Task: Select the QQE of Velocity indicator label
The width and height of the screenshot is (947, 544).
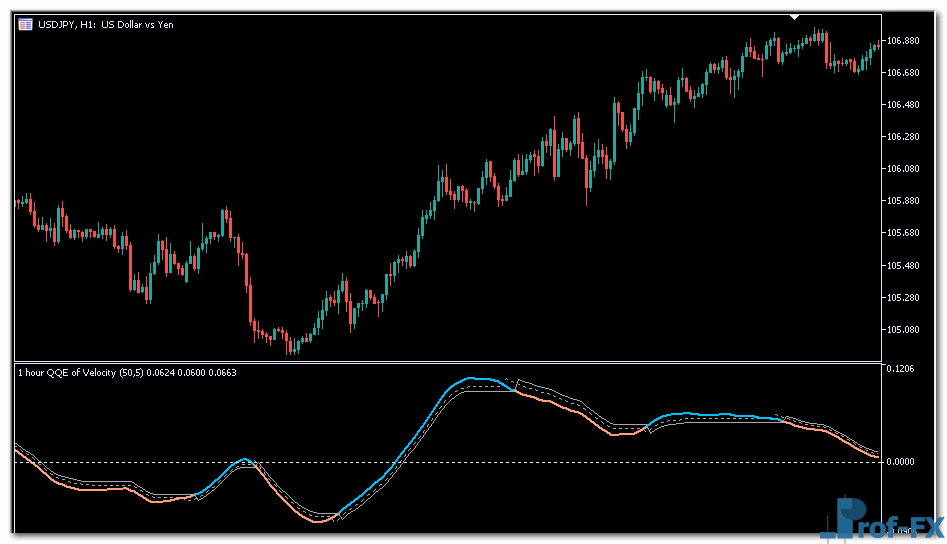Action: coord(126,372)
